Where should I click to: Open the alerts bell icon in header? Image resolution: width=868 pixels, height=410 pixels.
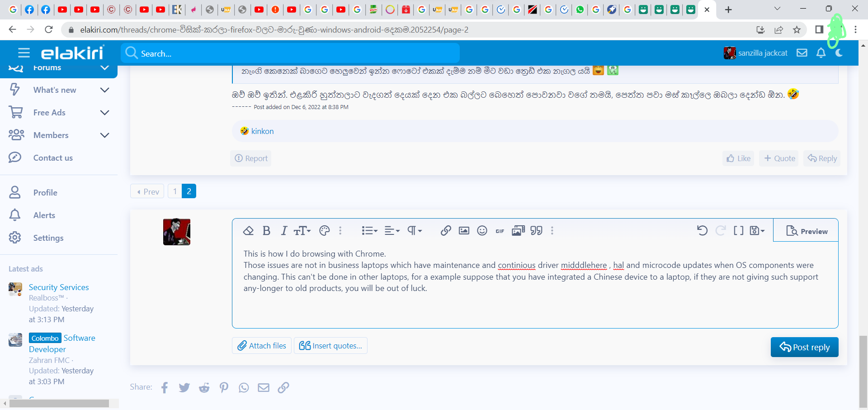(821, 53)
